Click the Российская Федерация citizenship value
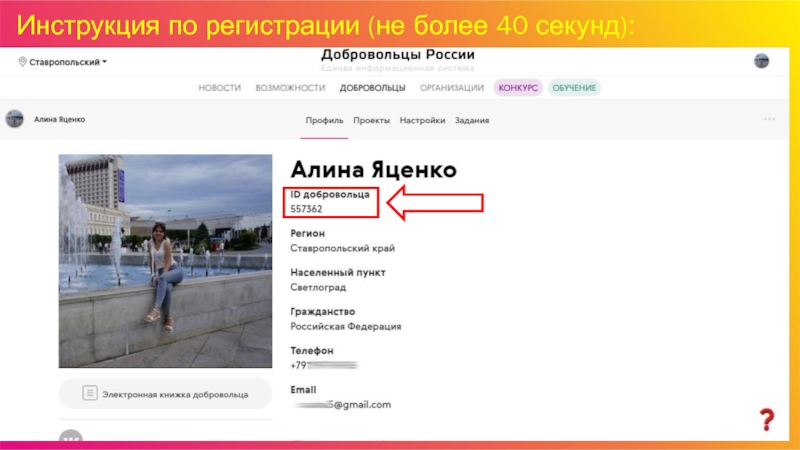Screen dimensions: 800x450 coord(345,327)
